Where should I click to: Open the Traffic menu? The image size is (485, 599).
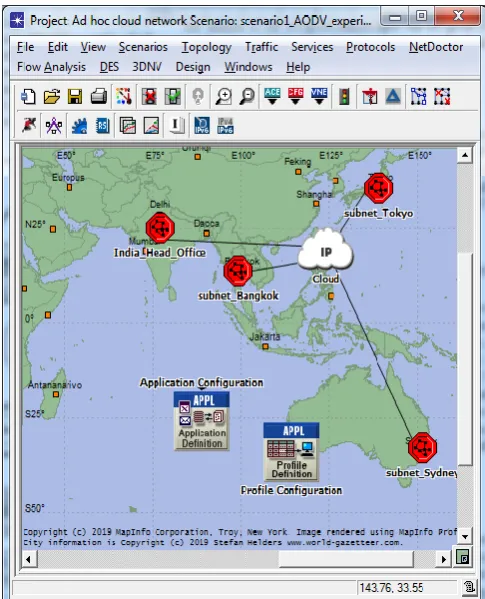pos(261,47)
